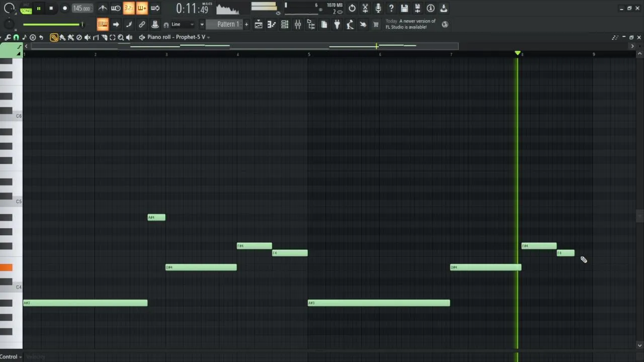Click the song position slider
Viewport: 644px width, 362px height.
point(52,24)
